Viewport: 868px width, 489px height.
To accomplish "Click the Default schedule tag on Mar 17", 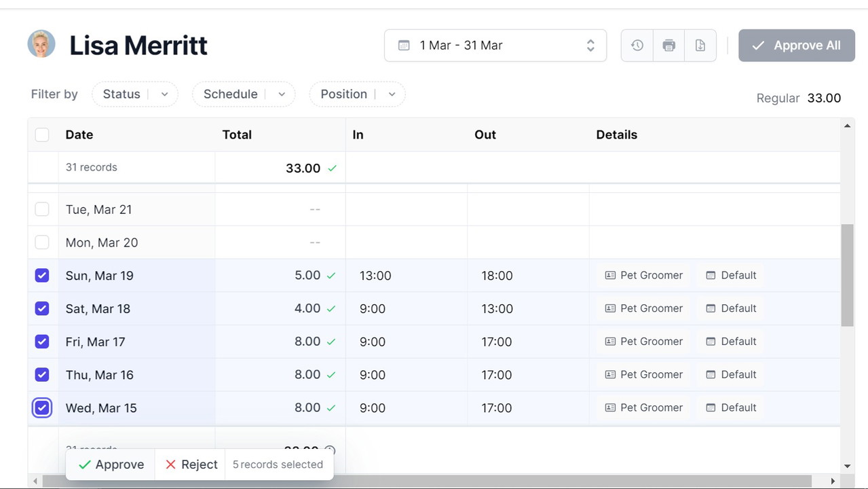I will 731,342.
